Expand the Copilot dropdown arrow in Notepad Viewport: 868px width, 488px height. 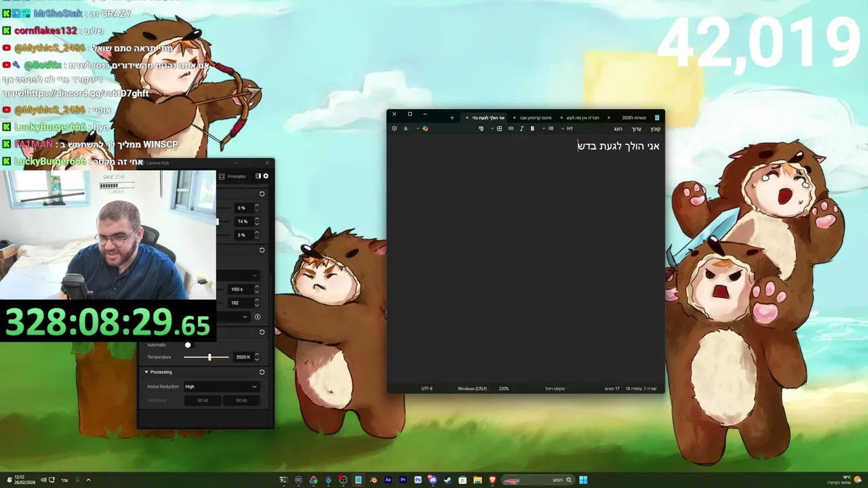tap(418, 129)
